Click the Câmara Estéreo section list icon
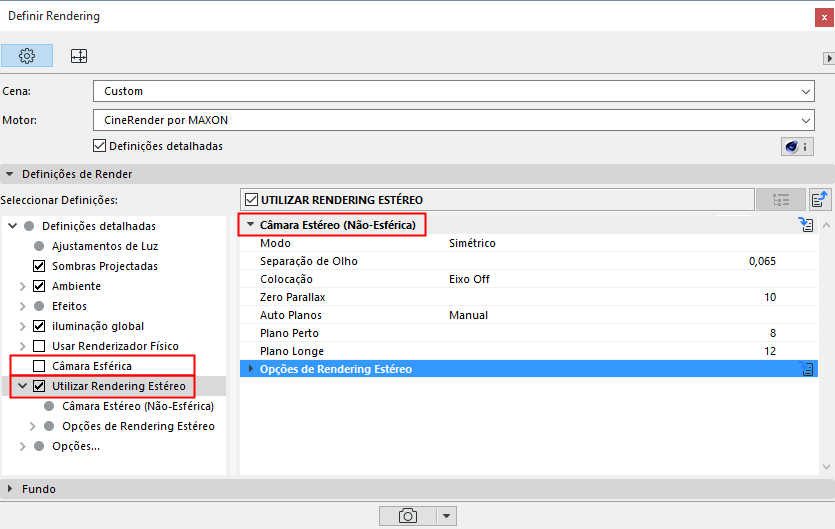 point(806,225)
